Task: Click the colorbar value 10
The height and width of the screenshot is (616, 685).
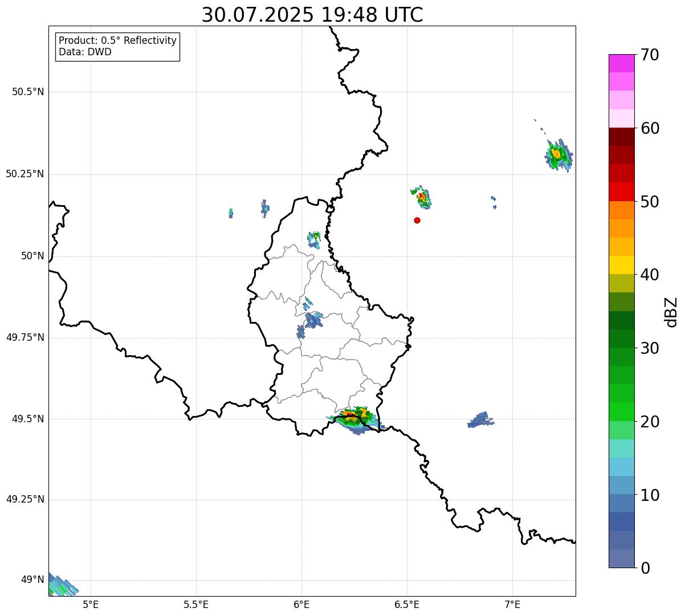Action: 650,495
